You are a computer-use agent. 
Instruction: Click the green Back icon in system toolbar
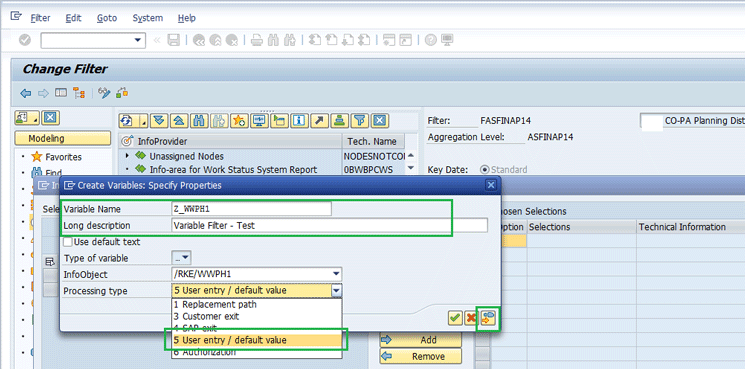(x=199, y=40)
